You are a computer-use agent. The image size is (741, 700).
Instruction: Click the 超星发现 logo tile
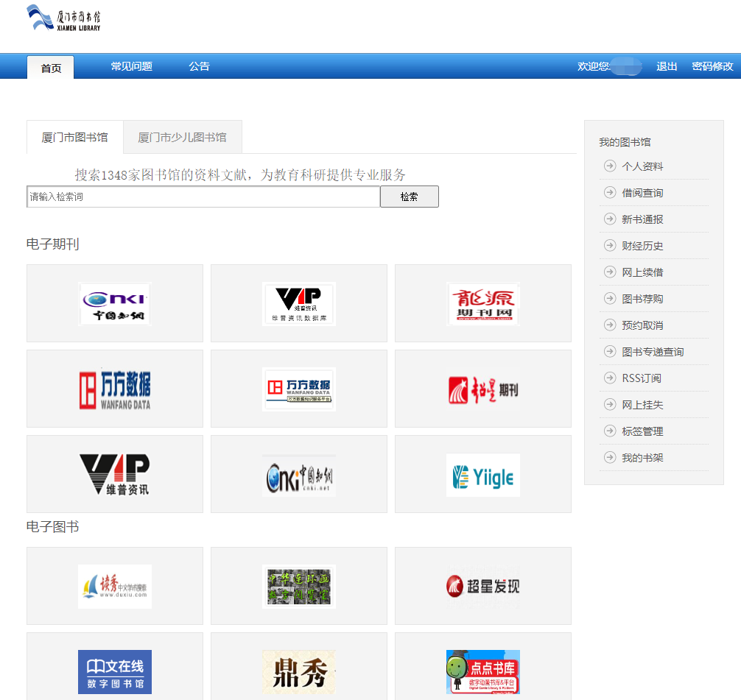(483, 586)
